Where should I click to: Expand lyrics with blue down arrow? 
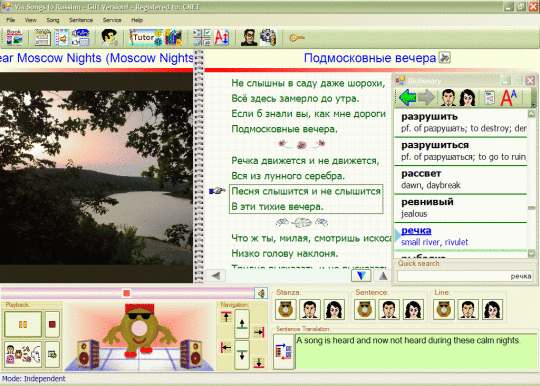coord(361,275)
